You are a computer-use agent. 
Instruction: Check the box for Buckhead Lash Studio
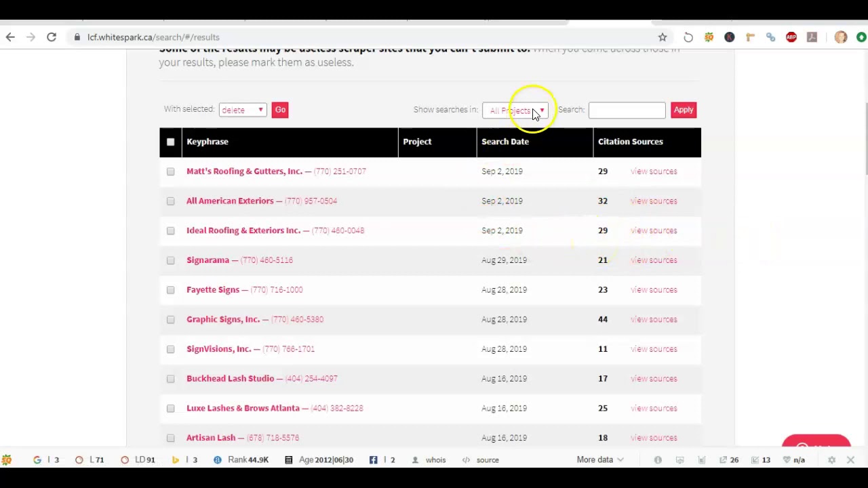[x=170, y=379]
